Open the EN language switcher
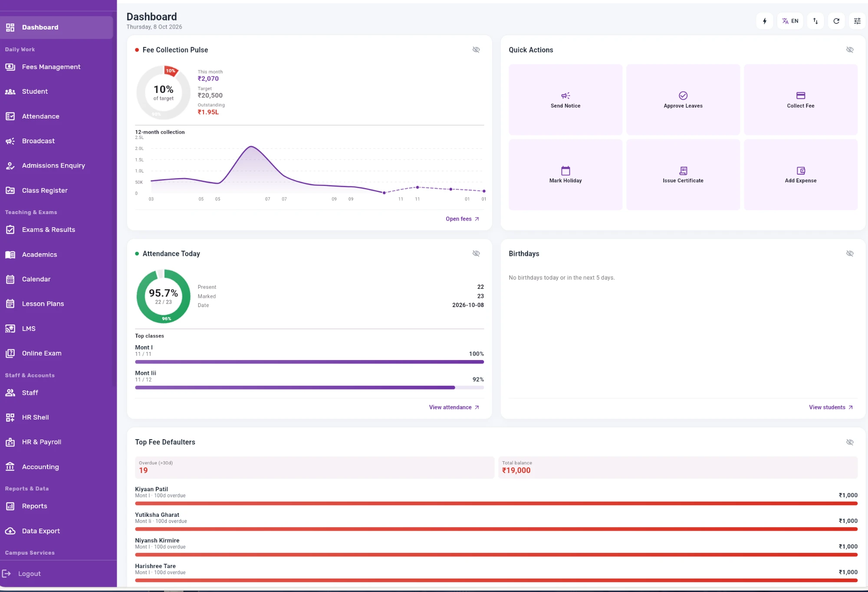 pyautogui.click(x=790, y=21)
